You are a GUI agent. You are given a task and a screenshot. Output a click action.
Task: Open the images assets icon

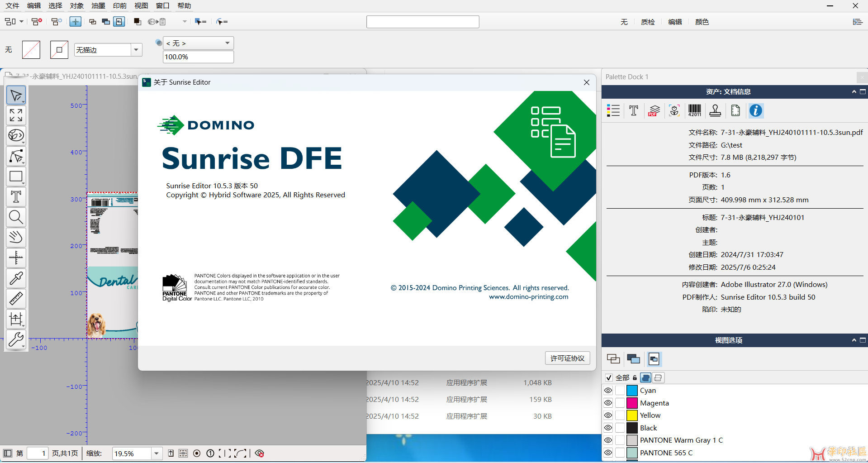[674, 110]
